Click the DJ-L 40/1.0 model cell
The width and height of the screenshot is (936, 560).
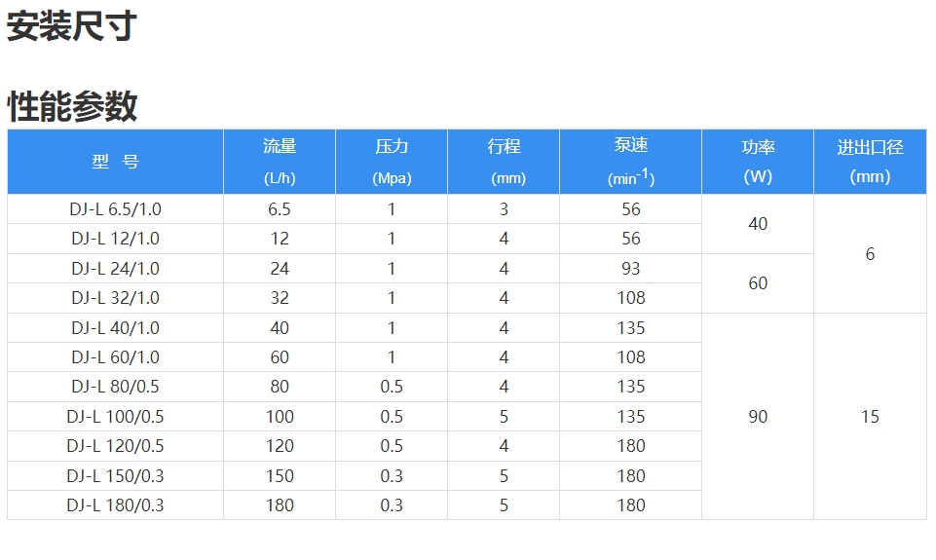[115, 328]
